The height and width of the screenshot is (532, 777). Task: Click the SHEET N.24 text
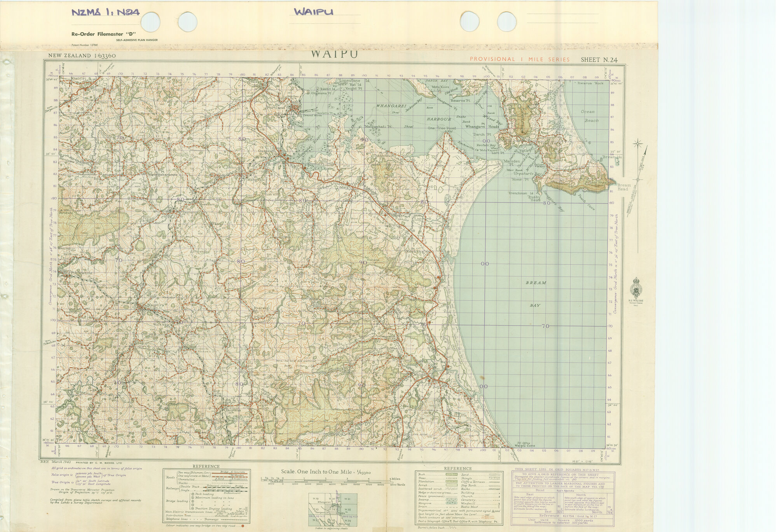click(x=599, y=59)
